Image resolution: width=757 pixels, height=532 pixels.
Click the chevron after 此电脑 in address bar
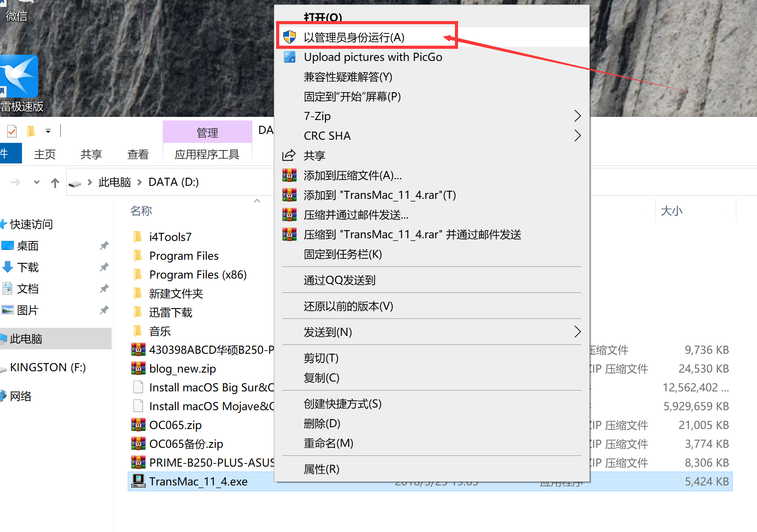139,182
